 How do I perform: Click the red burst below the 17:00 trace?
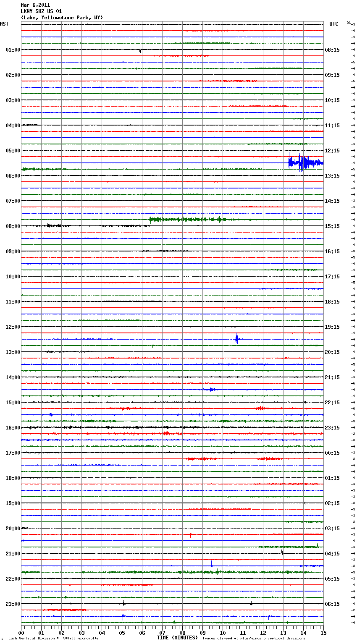click(202, 459)
